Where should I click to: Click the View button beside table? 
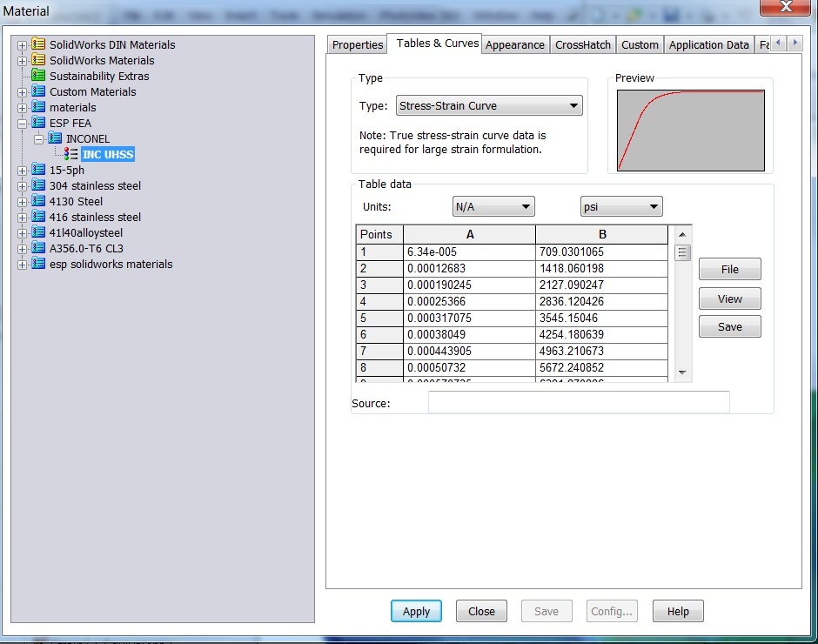click(729, 299)
